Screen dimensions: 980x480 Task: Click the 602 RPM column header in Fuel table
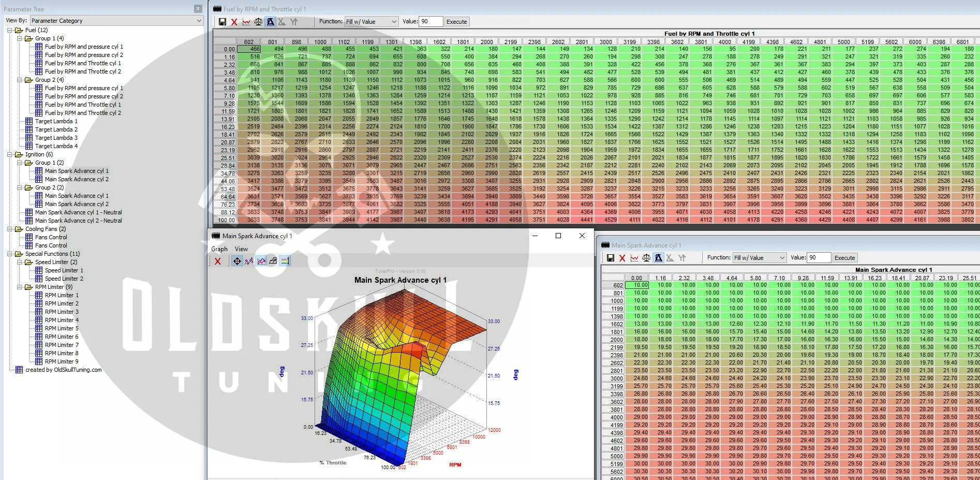tap(249, 41)
